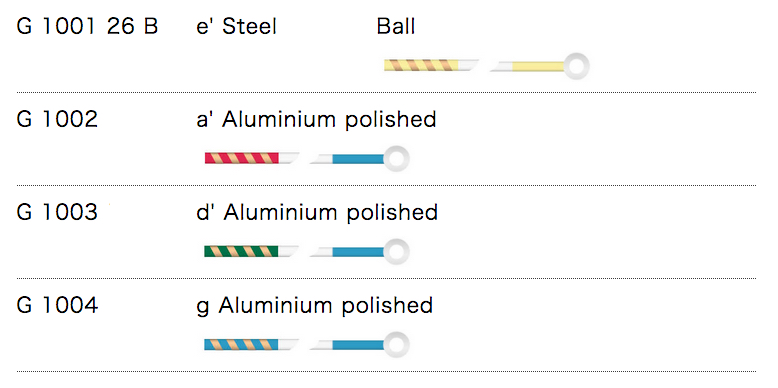Click the blue loop-end icon under G 1003
This screenshot has height=388, width=778.
[x=359, y=252]
